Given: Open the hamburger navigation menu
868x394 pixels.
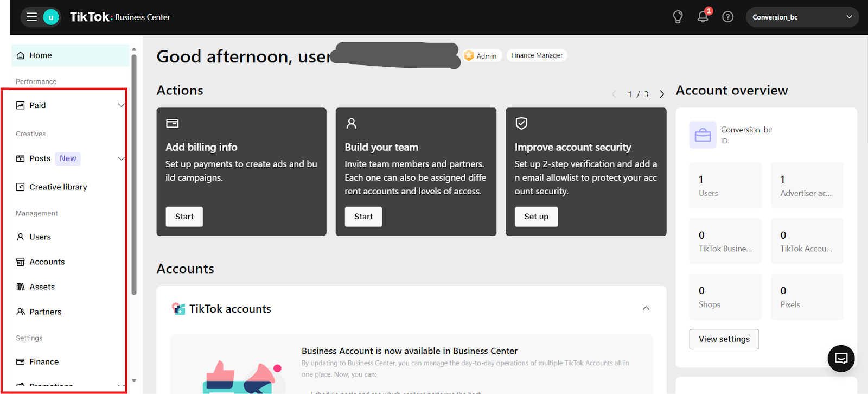Looking at the screenshot, I should (x=31, y=17).
